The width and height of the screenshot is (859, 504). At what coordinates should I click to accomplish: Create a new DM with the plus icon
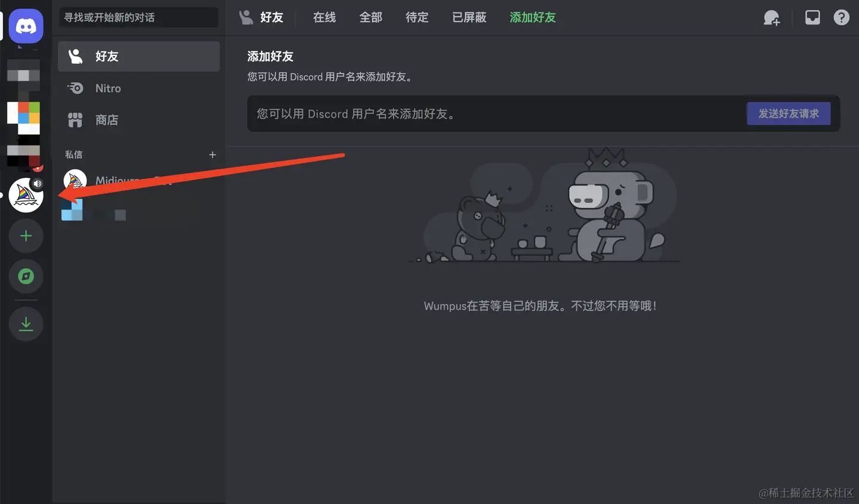pyautogui.click(x=212, y=154)
